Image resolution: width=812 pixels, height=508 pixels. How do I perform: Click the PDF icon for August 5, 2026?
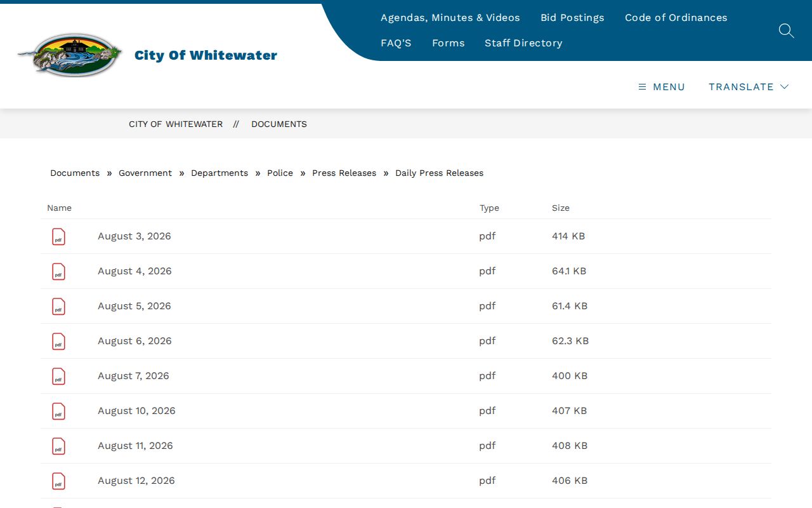[58, 307]
